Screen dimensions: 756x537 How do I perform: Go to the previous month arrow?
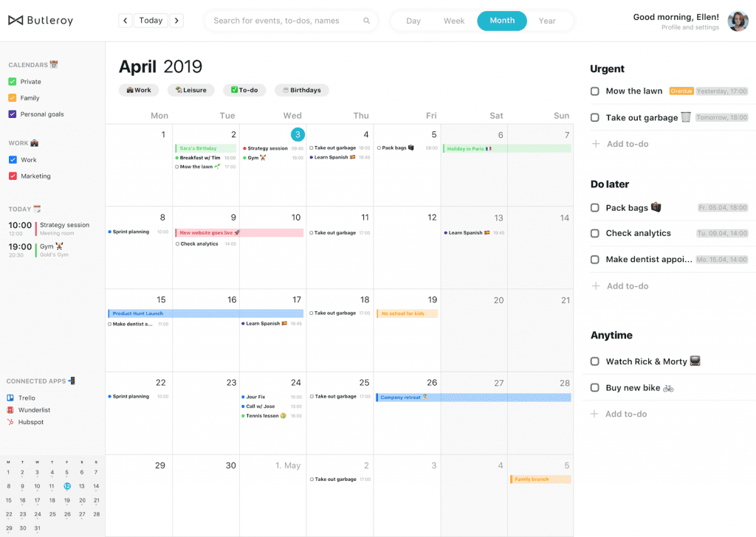125,20
